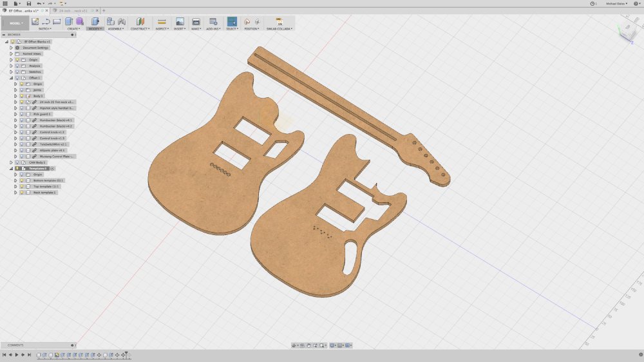Image resolution: width=644 pixels, height=362 pixels.
Task: Toggle visibility bulb of Humbucker (black) v4:1
Action: coord(22,120)
